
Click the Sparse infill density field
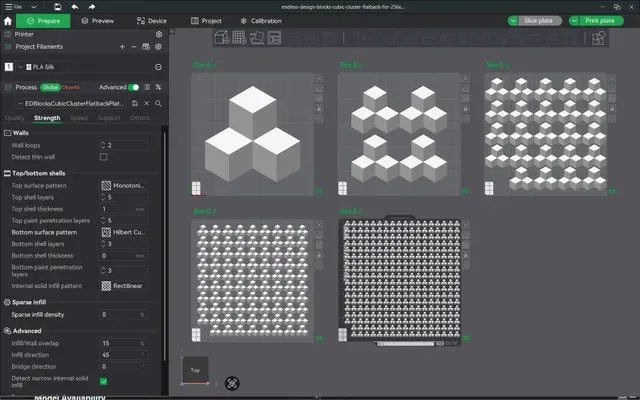[123, 315]
